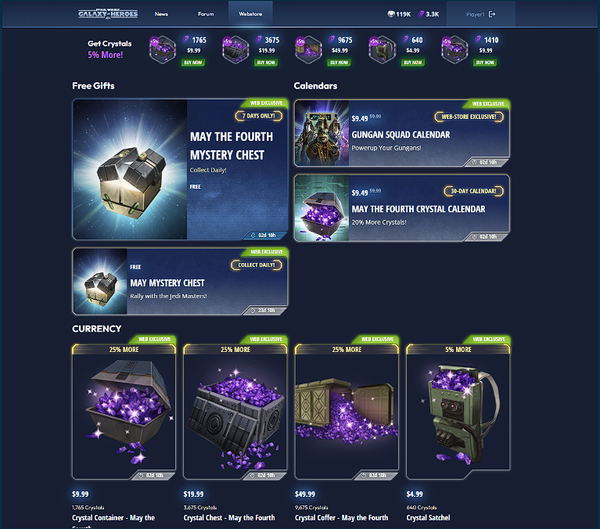Click the logout icon next to Player1
The width and height of the screenshot is (600, 529).
[492, 14]
